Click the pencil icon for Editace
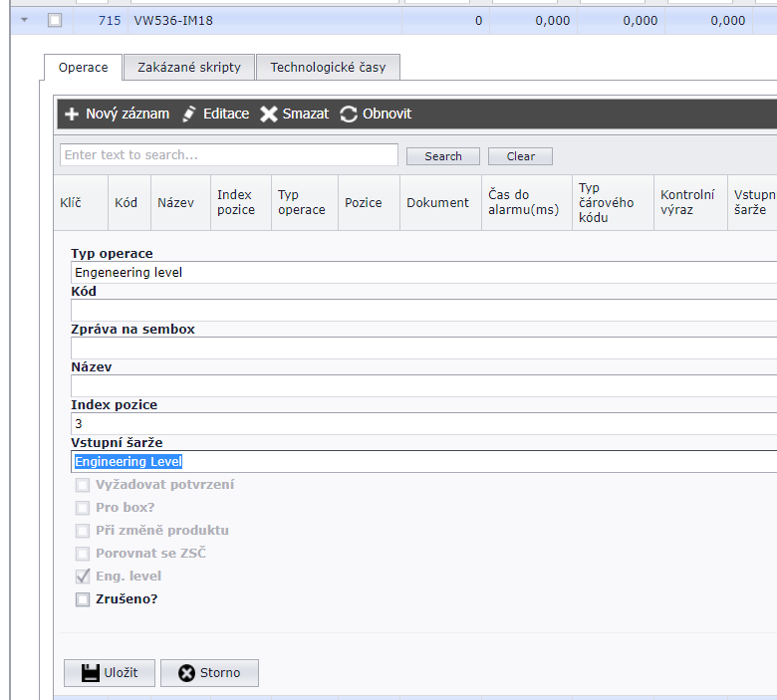The height and width of the screenshot is (700, 777). 189,115
